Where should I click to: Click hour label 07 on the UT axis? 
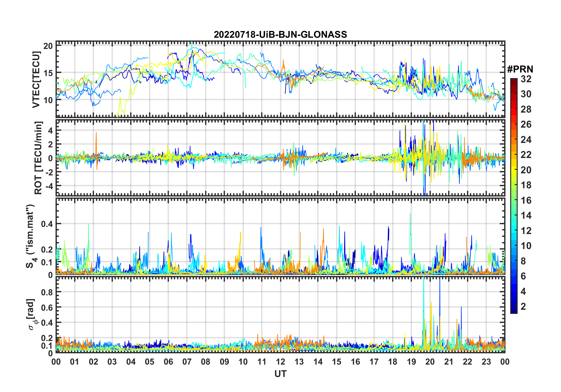point(187,362)
